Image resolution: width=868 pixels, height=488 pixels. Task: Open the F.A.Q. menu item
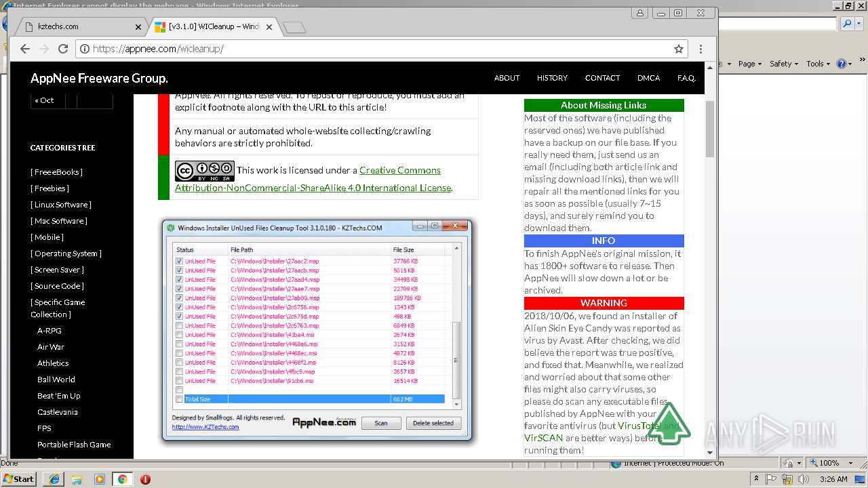point(686,78)
